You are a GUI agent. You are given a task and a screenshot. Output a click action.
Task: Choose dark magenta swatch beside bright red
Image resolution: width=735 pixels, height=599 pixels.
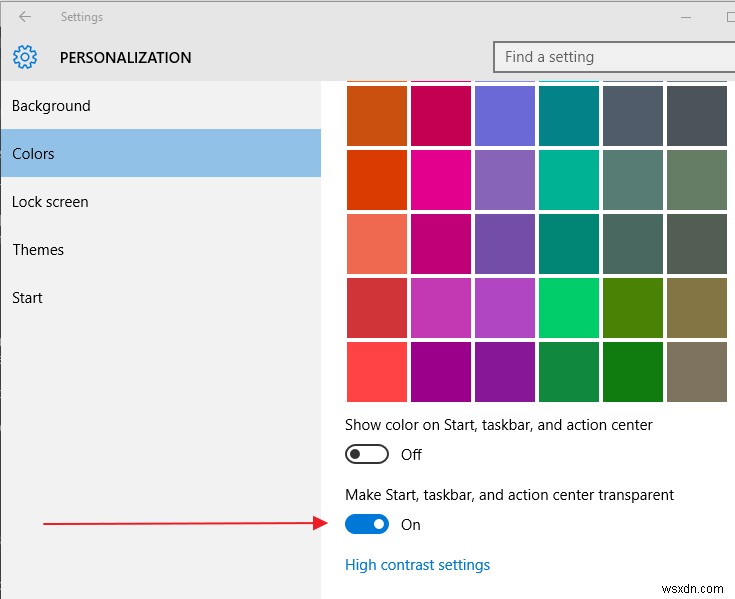pos(441,372)
